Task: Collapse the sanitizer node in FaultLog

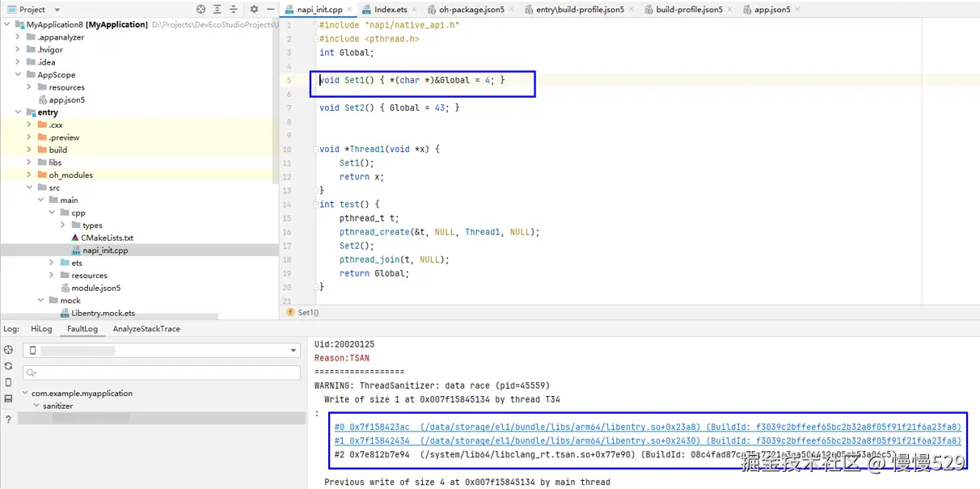Action: tap(36, 406)
